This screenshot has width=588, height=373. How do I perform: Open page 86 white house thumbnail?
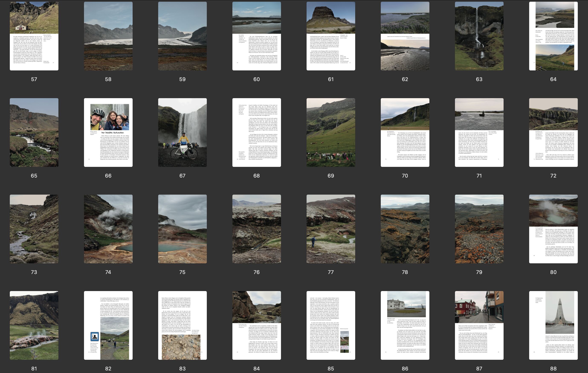[x=405, y=325]
